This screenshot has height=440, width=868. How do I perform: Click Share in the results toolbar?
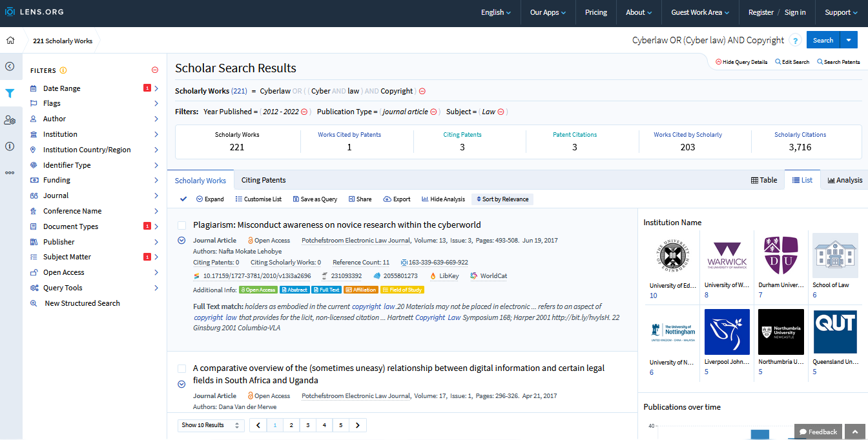click(x=360, y=199)
